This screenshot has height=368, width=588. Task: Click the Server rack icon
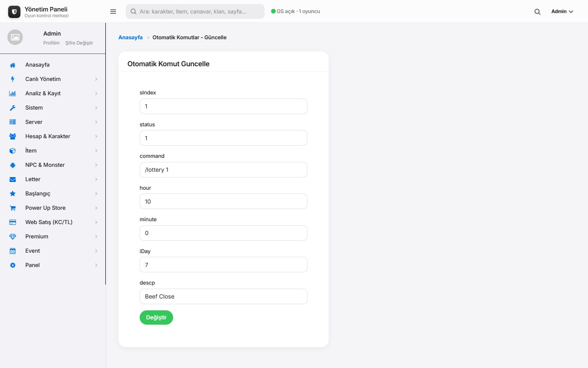(13, 122)
